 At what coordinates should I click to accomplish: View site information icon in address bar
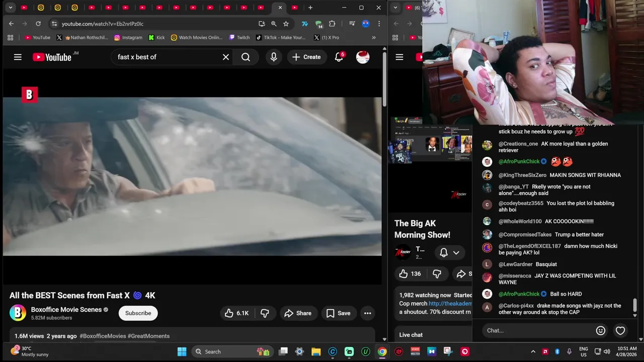[54, 24]
